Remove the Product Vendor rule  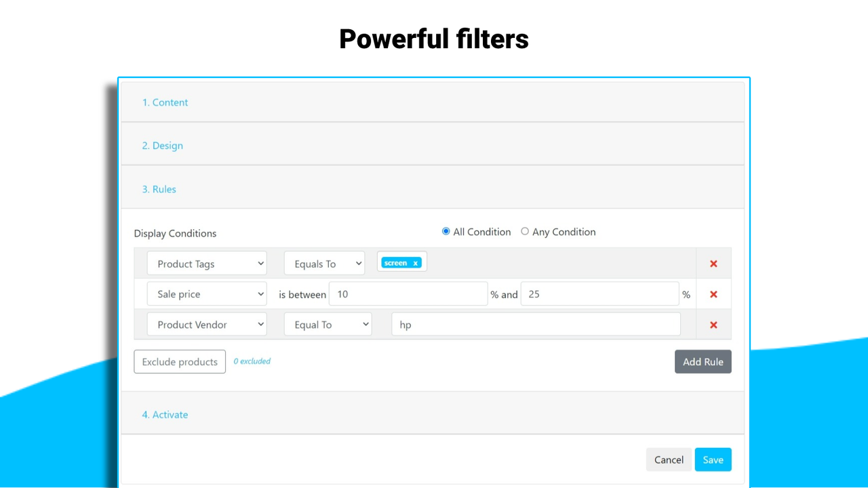click(713, 324)
